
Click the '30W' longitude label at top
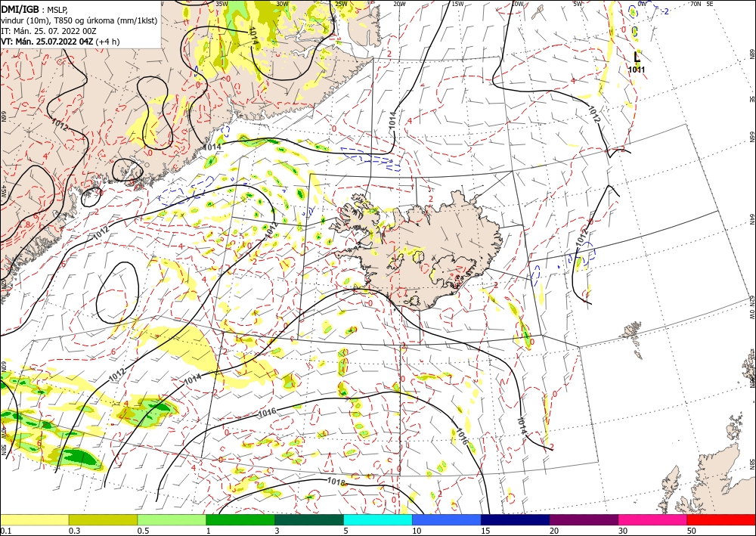282,4
